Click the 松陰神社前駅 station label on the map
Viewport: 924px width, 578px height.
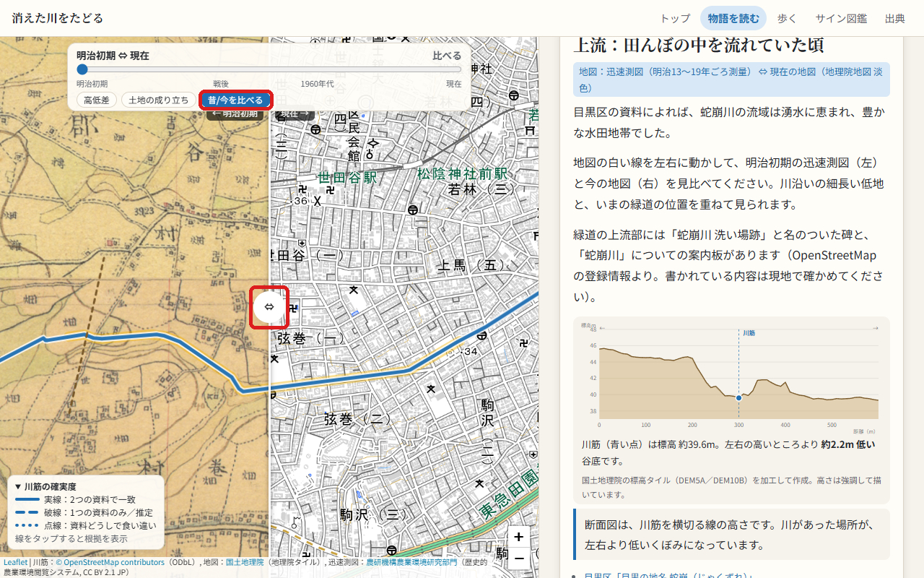[462, 173]
